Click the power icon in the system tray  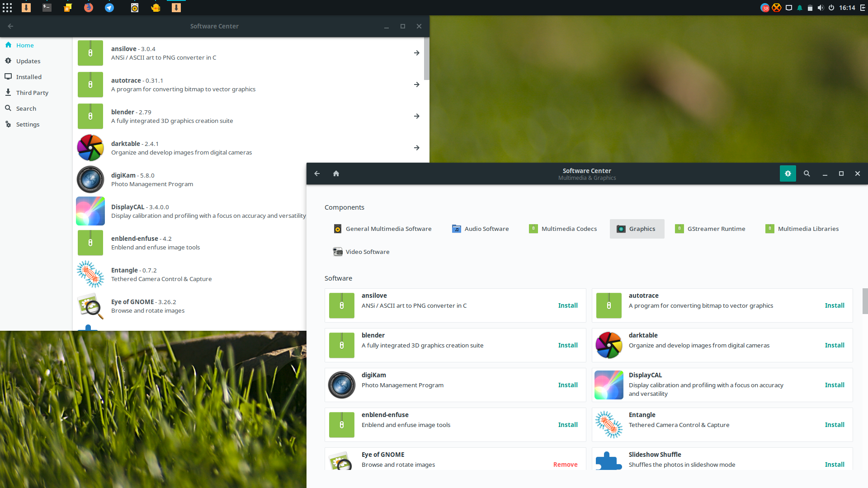831,8
